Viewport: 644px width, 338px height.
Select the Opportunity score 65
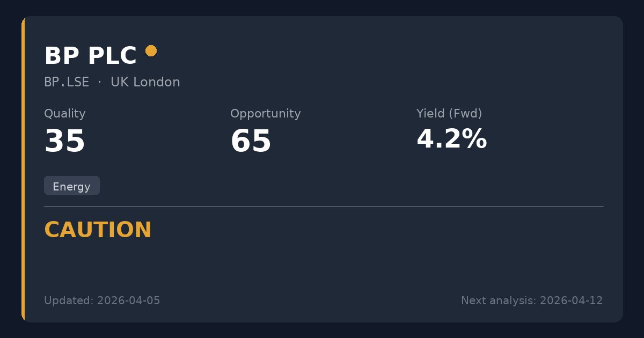point(251,141)
